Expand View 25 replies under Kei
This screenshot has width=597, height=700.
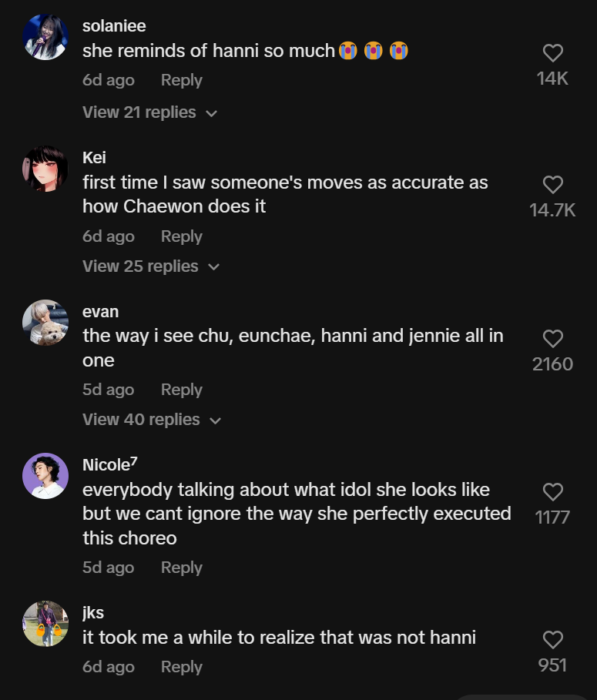coord(151,266)
